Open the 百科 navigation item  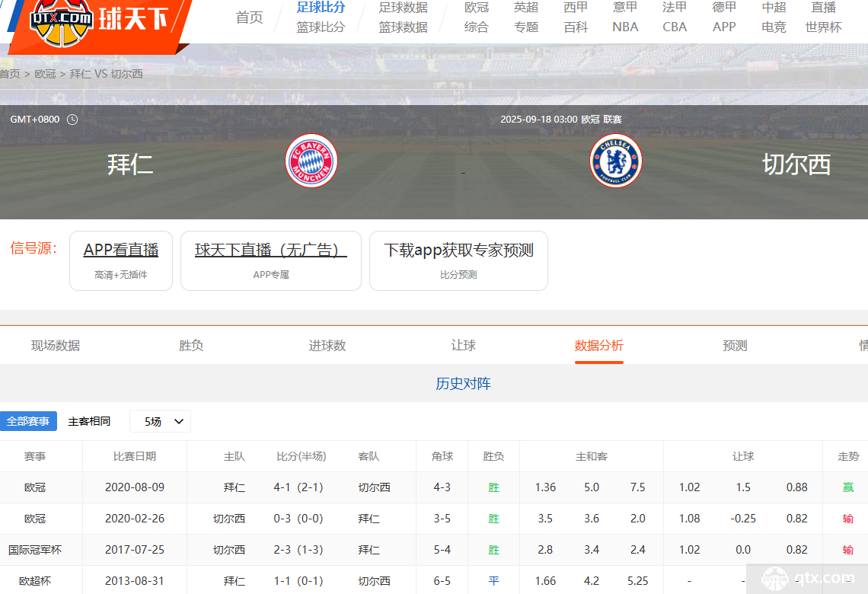pyautogui.click(x=576, y=27)
